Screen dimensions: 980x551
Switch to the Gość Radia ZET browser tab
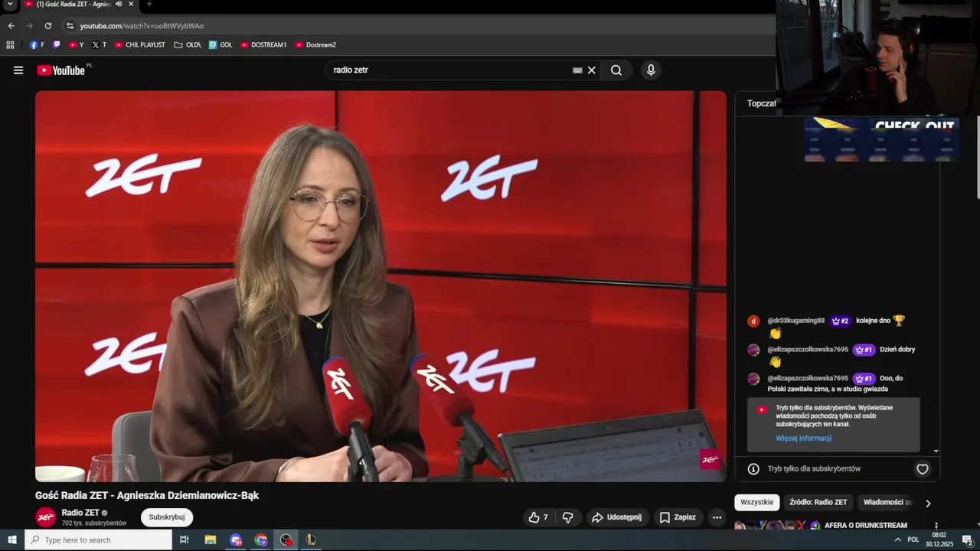[74, 5]
